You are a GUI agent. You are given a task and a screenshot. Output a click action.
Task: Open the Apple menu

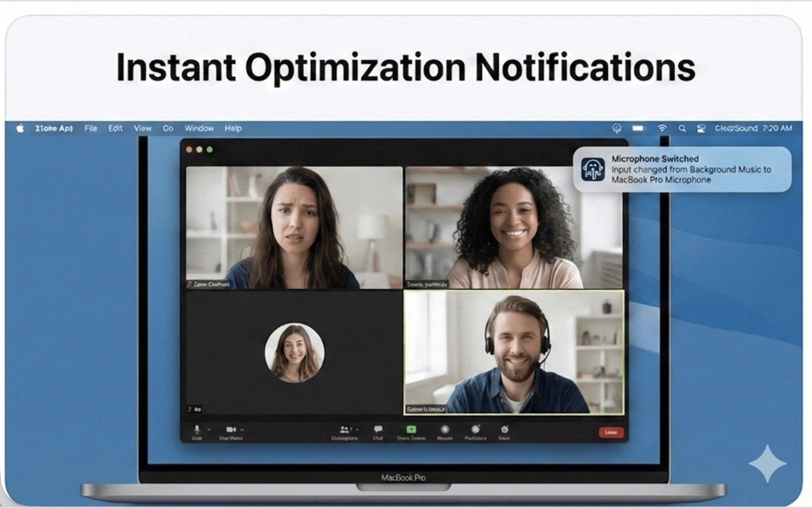pyautogui.click(x=20, y=128)
